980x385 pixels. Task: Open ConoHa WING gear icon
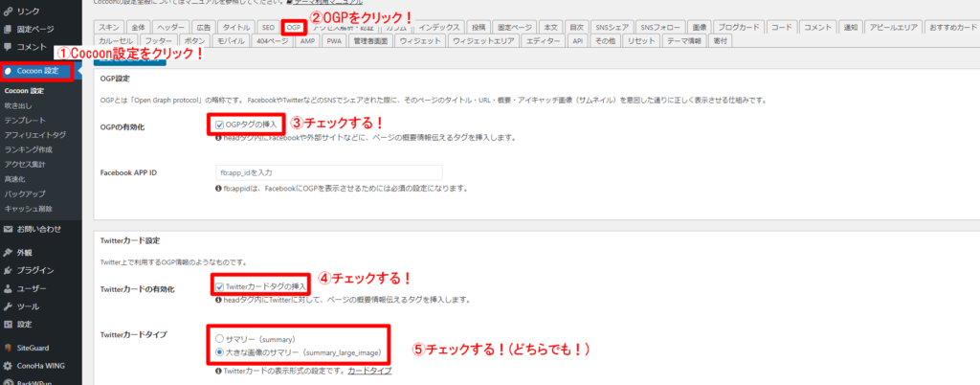(8, 365)
